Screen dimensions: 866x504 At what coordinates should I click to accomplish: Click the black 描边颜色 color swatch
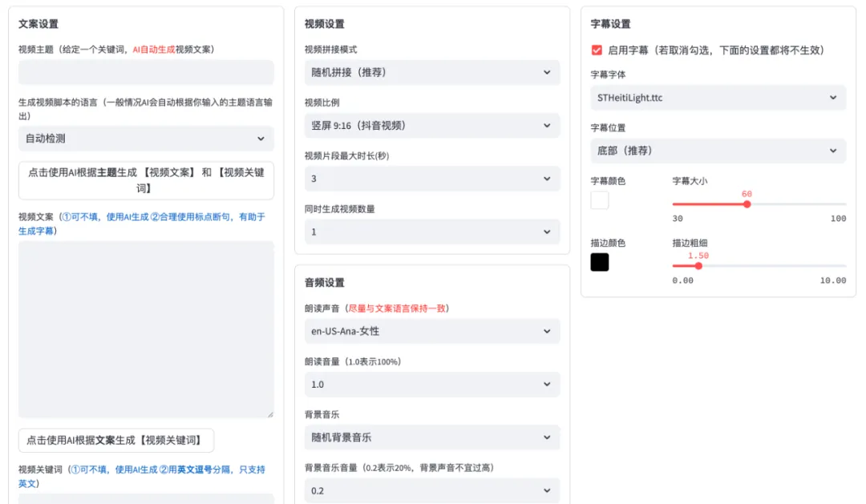[600, 262]
